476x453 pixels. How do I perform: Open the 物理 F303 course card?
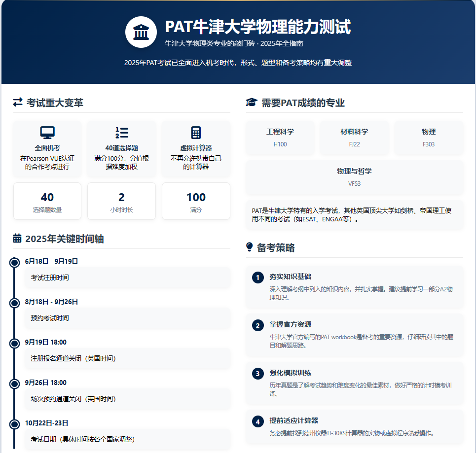click(429, 138)
